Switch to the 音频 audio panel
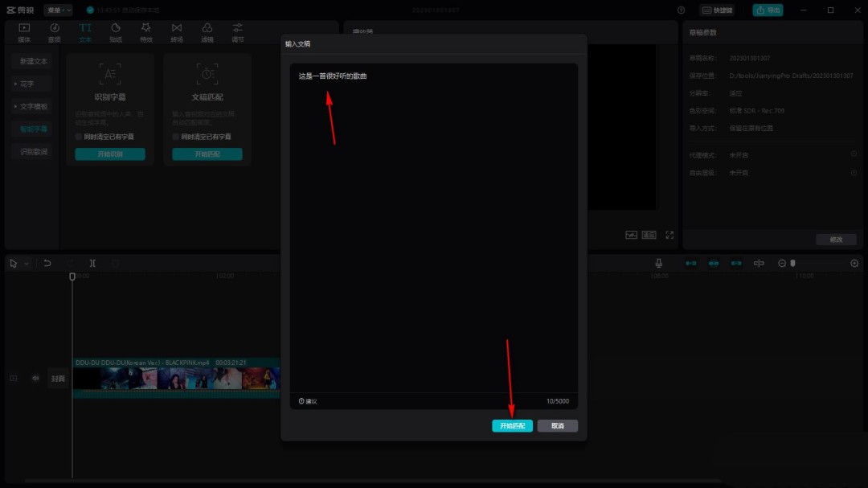The height and width of the screenshot is (488, 868). coord(54,31)
